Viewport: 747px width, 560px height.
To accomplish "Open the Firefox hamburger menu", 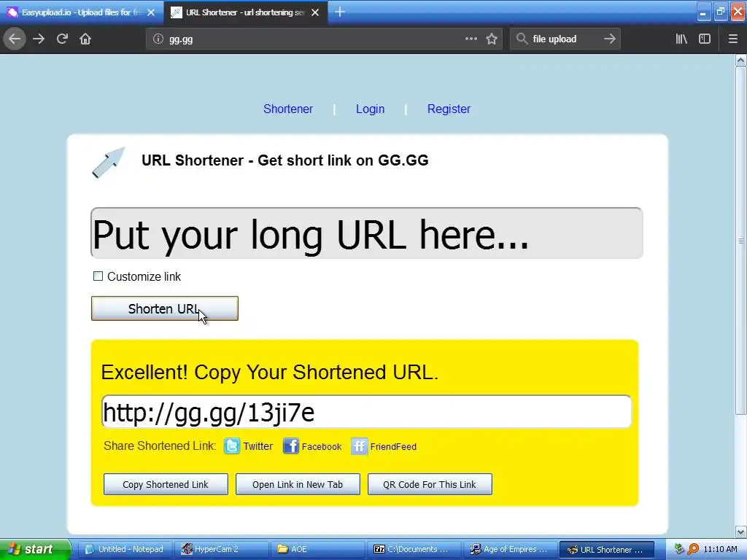I will point(732,39).
